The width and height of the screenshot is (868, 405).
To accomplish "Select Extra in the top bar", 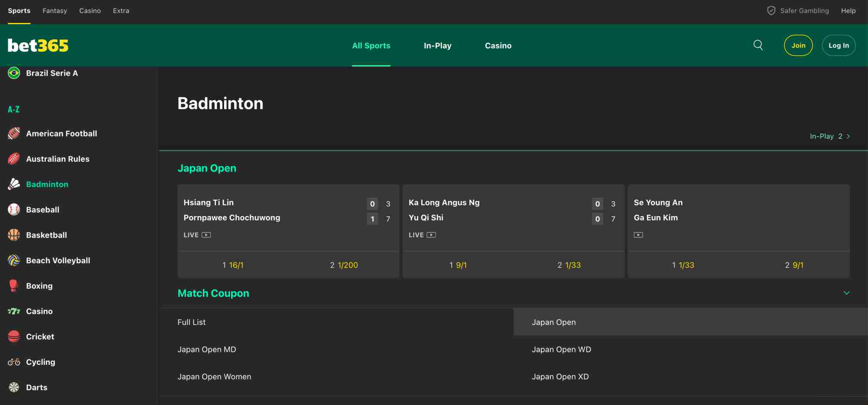I will [x=121, y=11].
